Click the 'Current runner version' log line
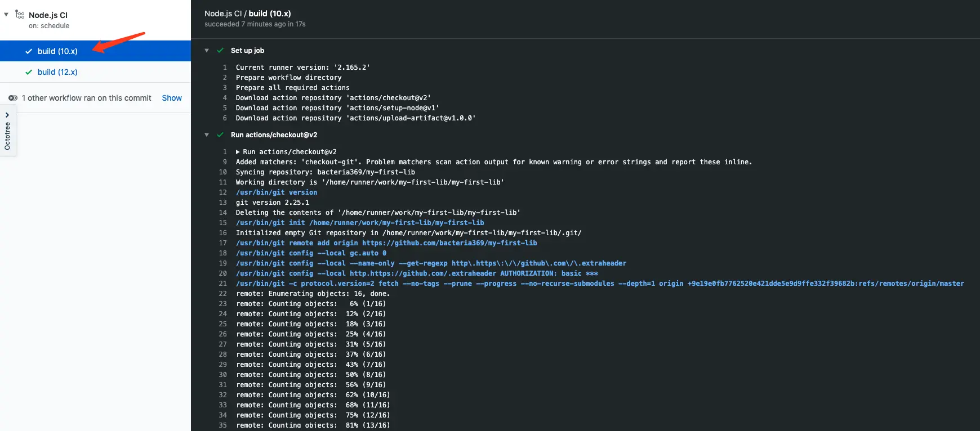 303,68
